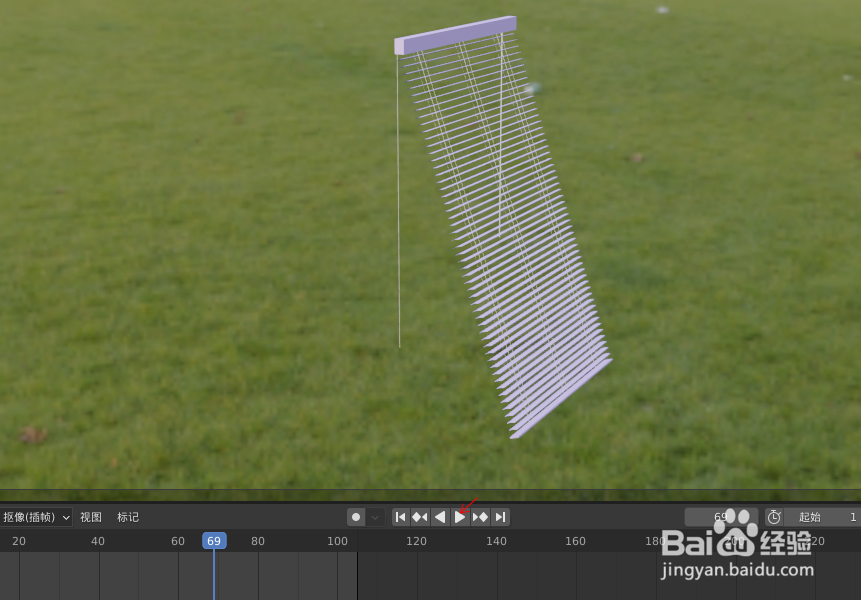Jump to the previous keyframe

tap(420, 517)
